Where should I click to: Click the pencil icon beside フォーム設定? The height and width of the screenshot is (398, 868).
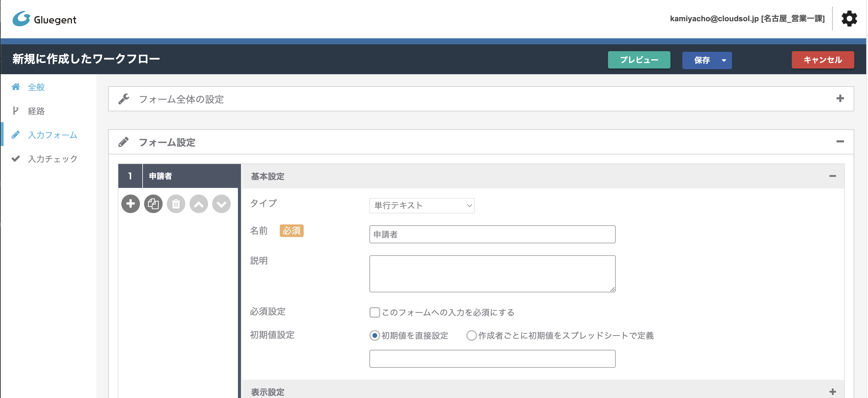coord(123,142)
